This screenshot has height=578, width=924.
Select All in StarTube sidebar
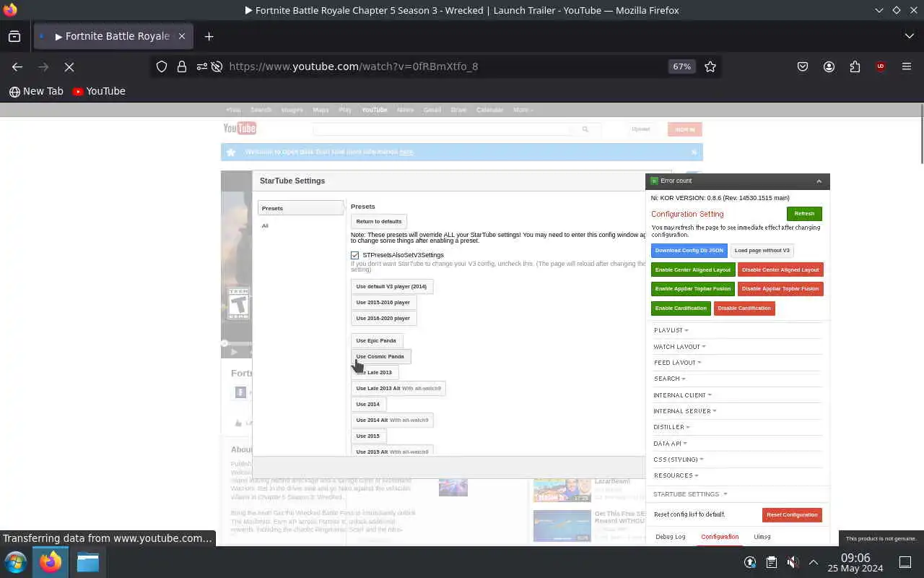[x=265, y=226]
